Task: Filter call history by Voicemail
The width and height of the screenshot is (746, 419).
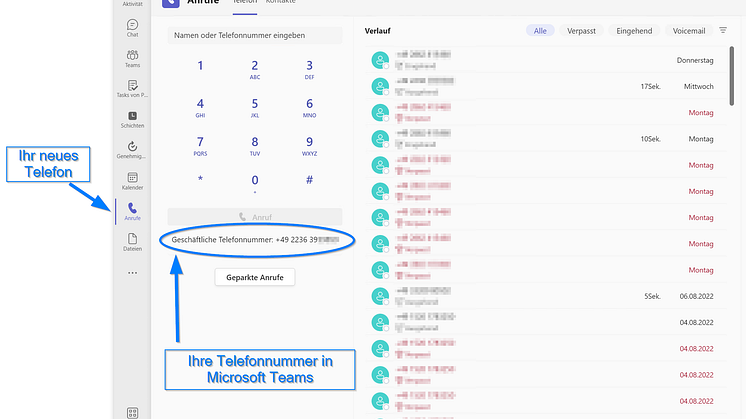Action: click(x=688, y=30)
